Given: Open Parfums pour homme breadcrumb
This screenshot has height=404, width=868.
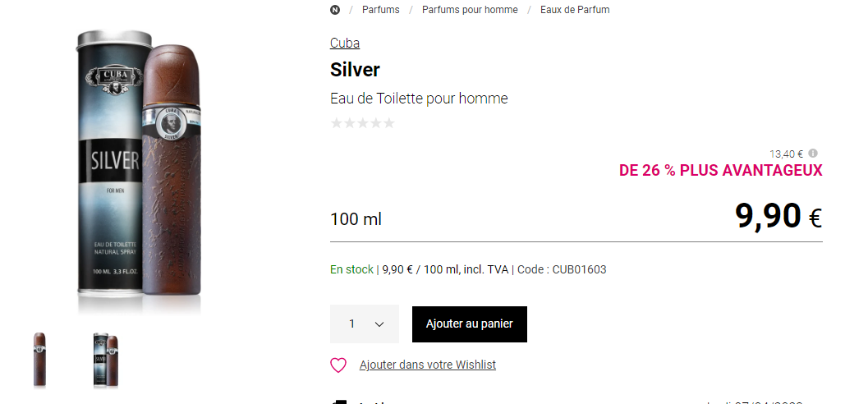Looking at the screenshot, I should coord(470,10).
